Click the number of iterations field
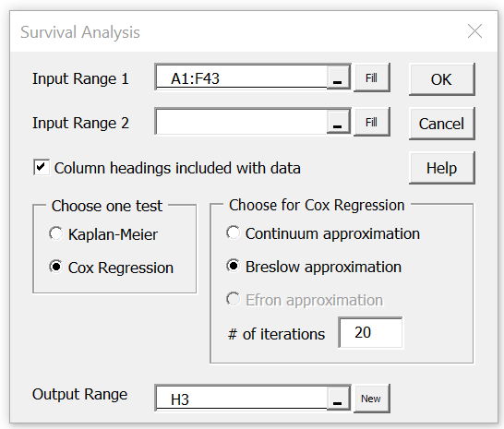The image size is (504, 429). point(370,333)
